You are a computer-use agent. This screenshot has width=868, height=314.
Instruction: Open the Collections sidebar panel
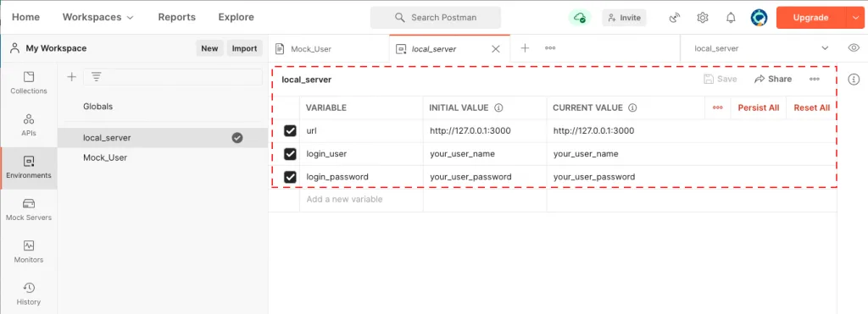coord(29,83)
